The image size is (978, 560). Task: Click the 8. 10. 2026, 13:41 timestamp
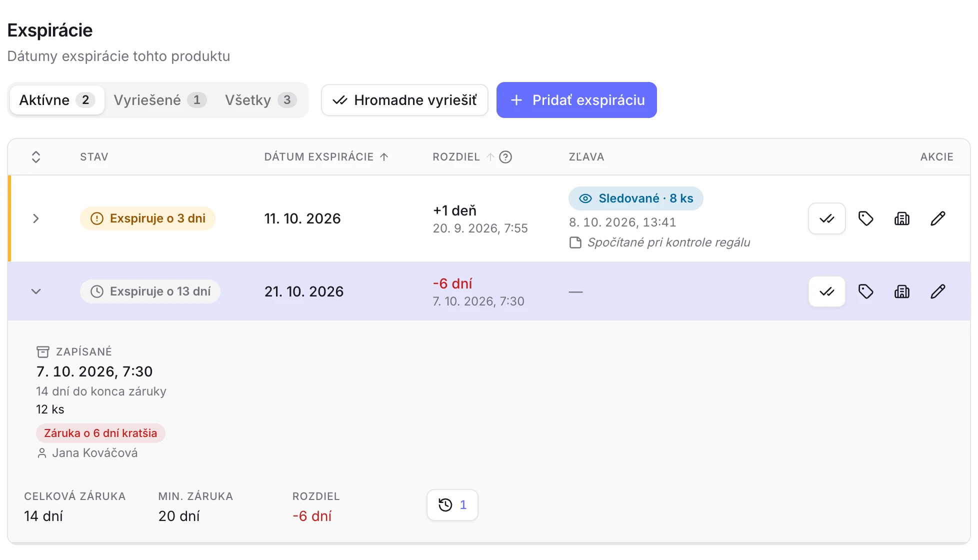pyautogui.click(x=622, y=222)
